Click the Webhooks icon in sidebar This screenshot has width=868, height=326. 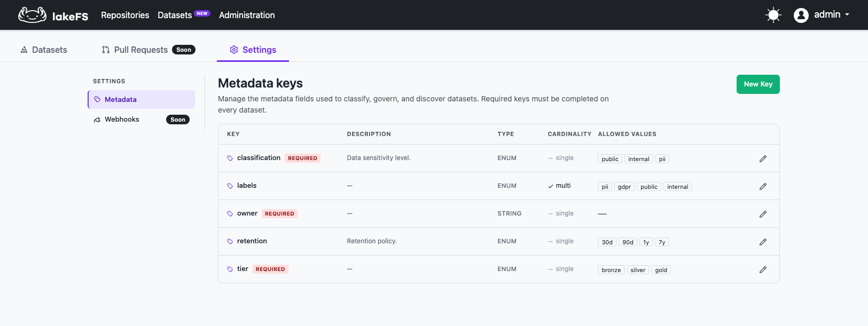pyautogui.click(x=97, y=120)
